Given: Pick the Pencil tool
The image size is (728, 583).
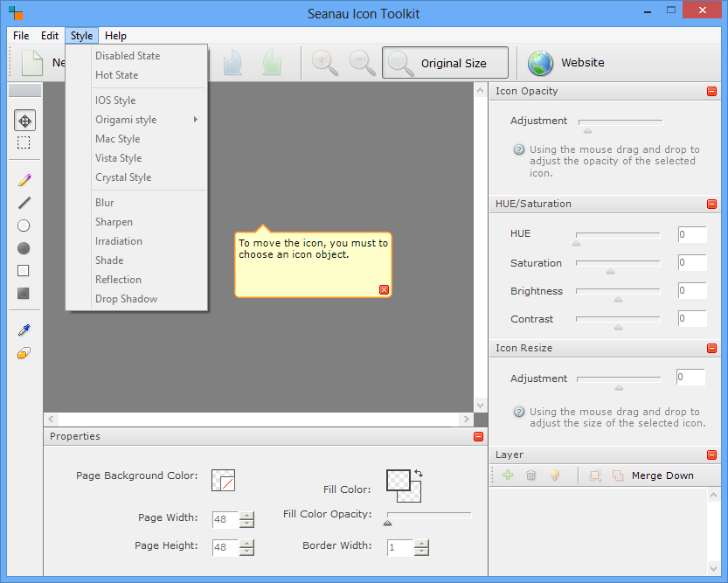Looking at the screenshot, I should (24, 180).
